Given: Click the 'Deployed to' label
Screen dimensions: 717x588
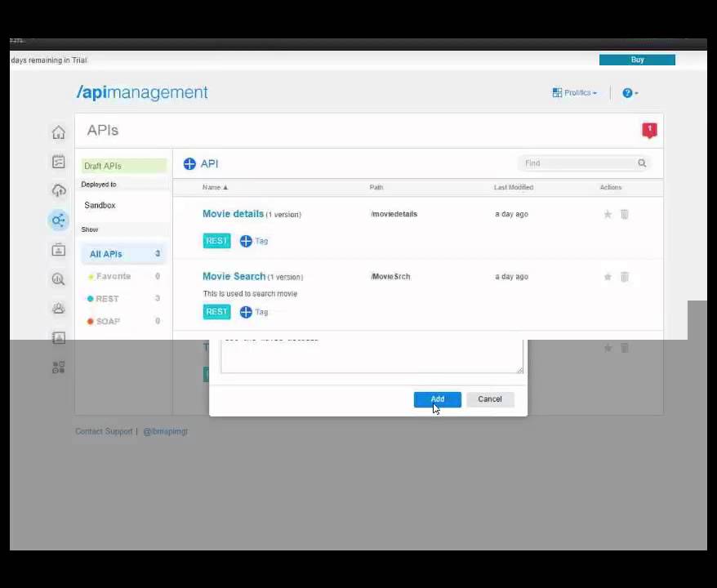Looking at the screenshot, I should click(x=99, y=185).
